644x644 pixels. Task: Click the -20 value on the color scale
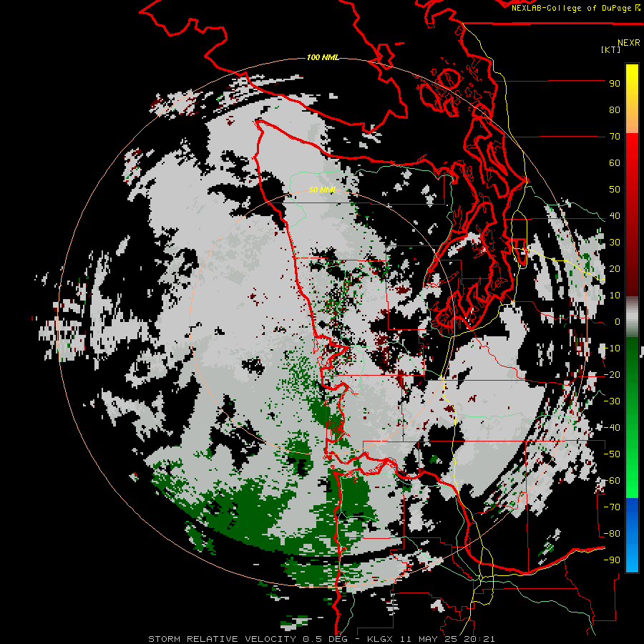point(612,374)
